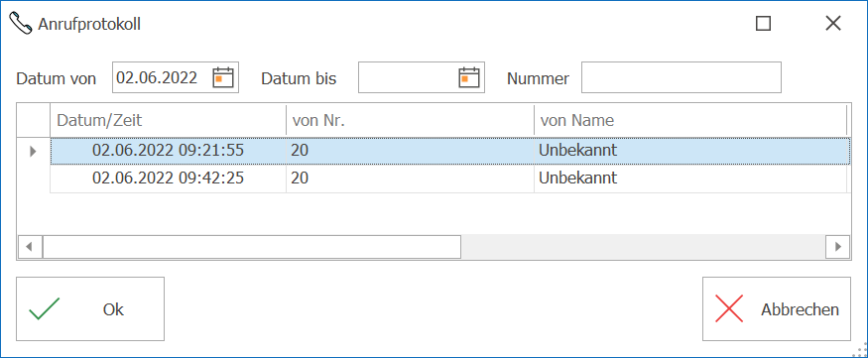This screenshot has height=358, width=868.
Task: Click Unbekannt in the 09:42:25 row
Action: point(578,179)
